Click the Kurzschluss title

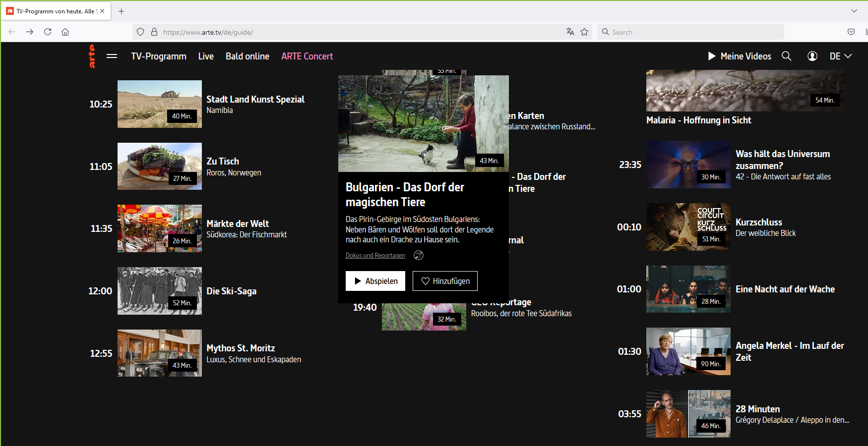(x=759, y=222)
